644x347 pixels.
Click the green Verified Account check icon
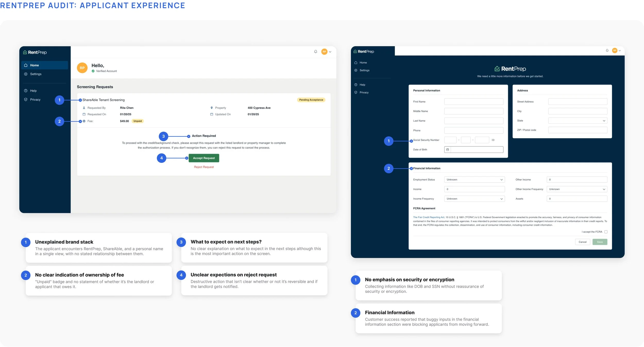[x=93, y=71]
